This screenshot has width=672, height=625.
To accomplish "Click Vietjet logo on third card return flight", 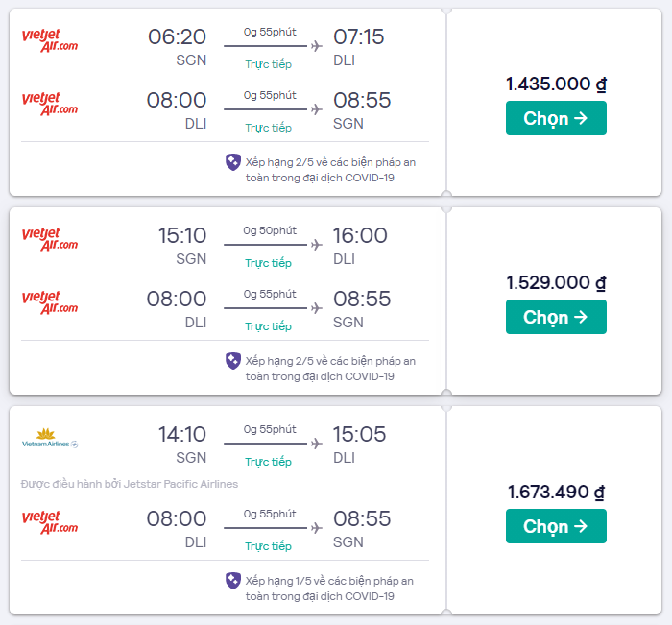I will (49, 522).
